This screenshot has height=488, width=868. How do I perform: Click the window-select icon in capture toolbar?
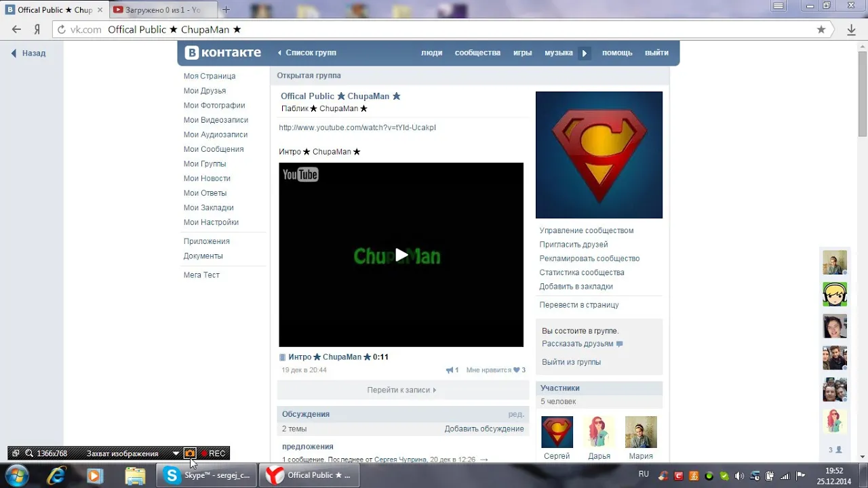pos(16,453)
